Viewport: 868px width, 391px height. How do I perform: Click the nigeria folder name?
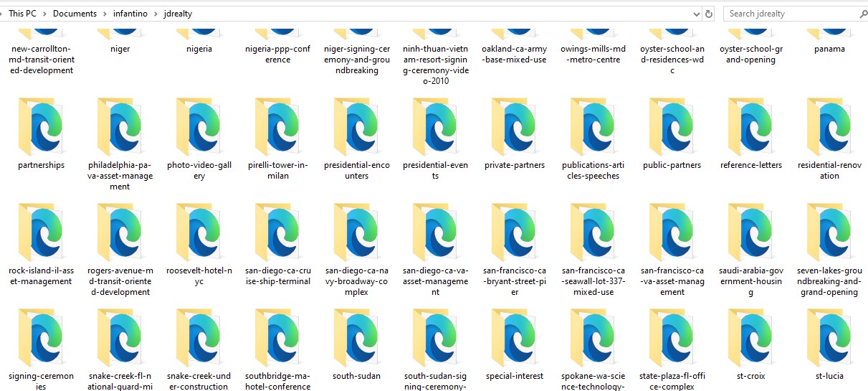tap(199, 49)
